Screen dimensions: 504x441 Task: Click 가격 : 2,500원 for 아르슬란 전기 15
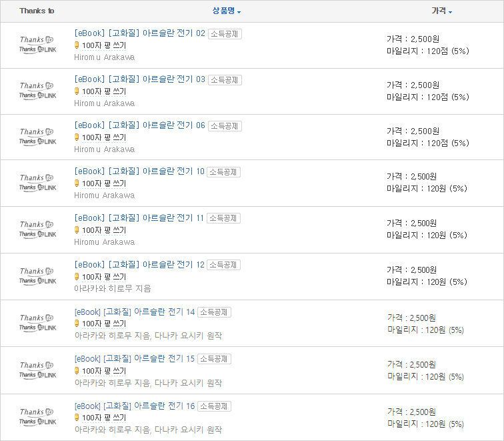tap(412, 364)
